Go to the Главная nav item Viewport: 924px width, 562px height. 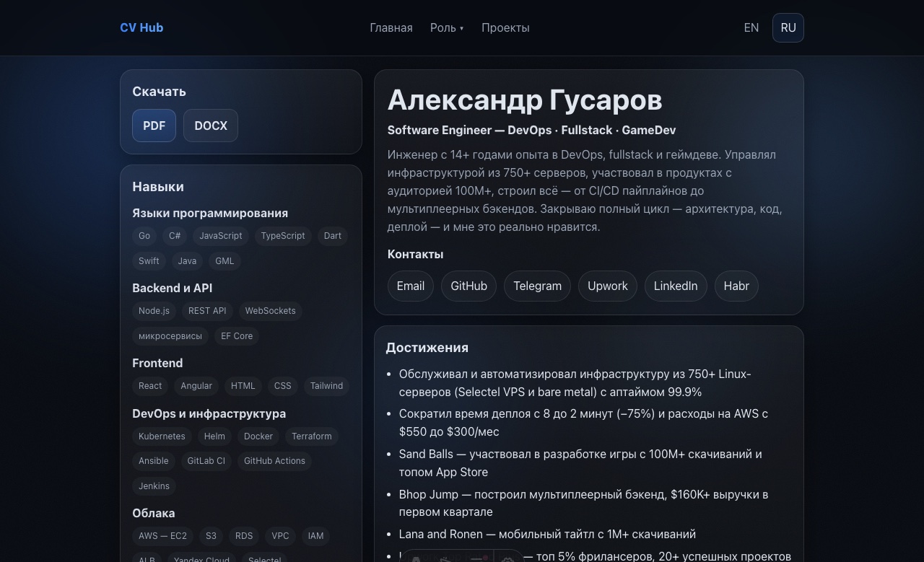391,27
